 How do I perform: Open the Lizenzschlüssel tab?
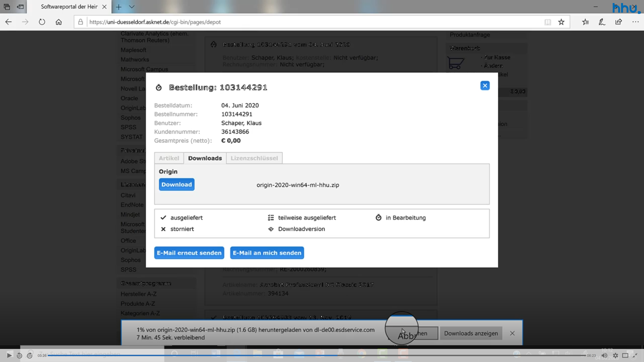[254, 158]
